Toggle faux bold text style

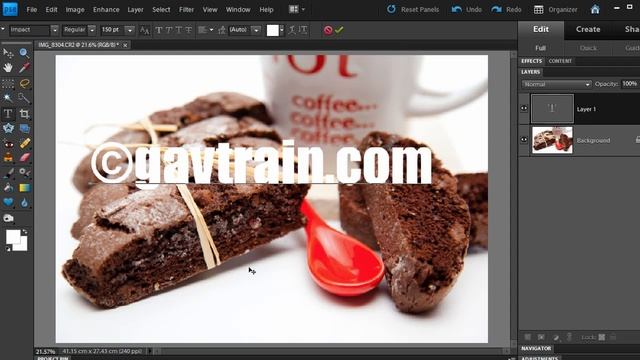click(x=159, y=30)
